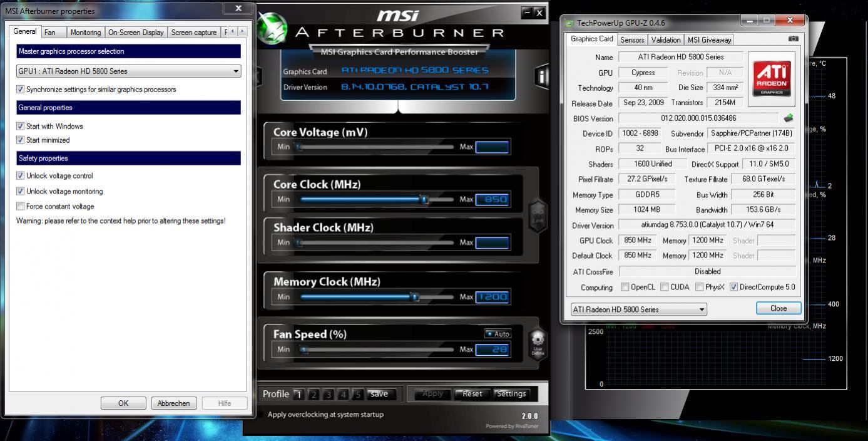The width and height of the screenshot is (868, 441).
Task: Click the ATI Radeon logo in GPU-Z
Action: click(x=771, y=79)
